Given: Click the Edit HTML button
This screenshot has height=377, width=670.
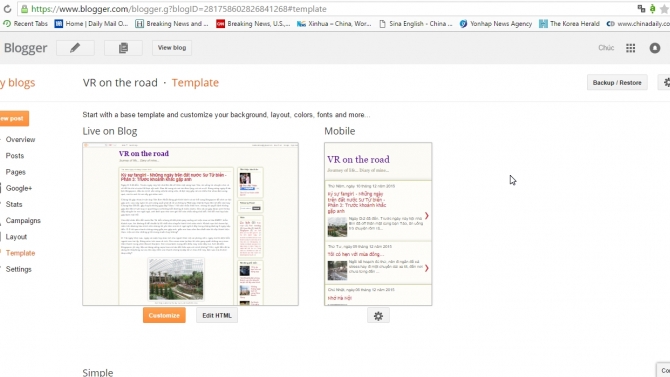Looking at the screenshot, I should 217,315.
